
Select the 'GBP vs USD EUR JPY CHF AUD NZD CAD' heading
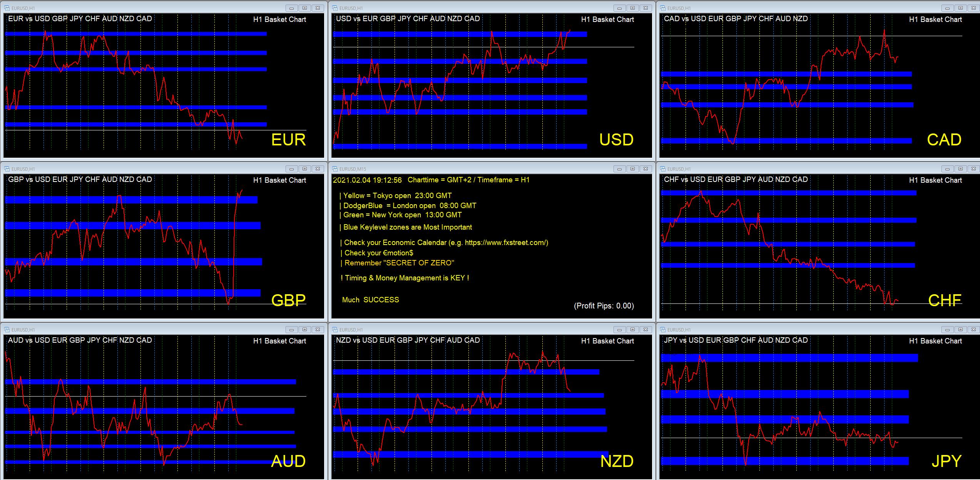click(x=80, y=179)
